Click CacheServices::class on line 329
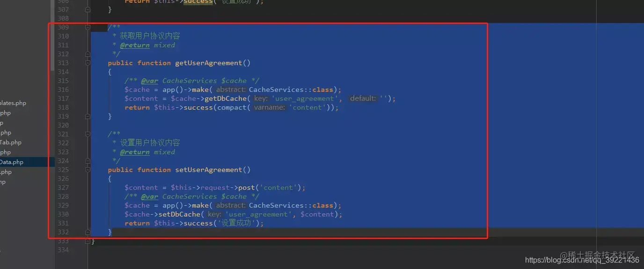Viewport: 644px width, 269px height. click(x=291, y=205)
